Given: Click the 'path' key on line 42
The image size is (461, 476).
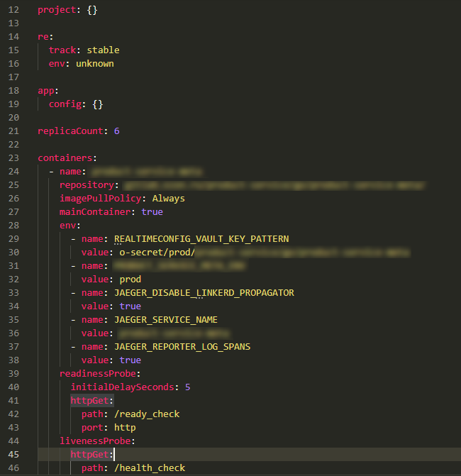Looking at the screenshot, I should pos(92,414).
